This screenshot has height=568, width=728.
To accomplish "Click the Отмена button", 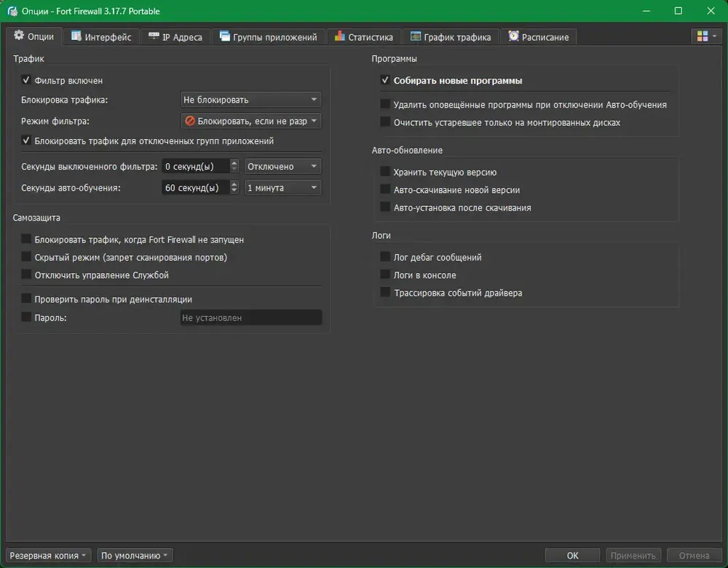I will point(694,555).
